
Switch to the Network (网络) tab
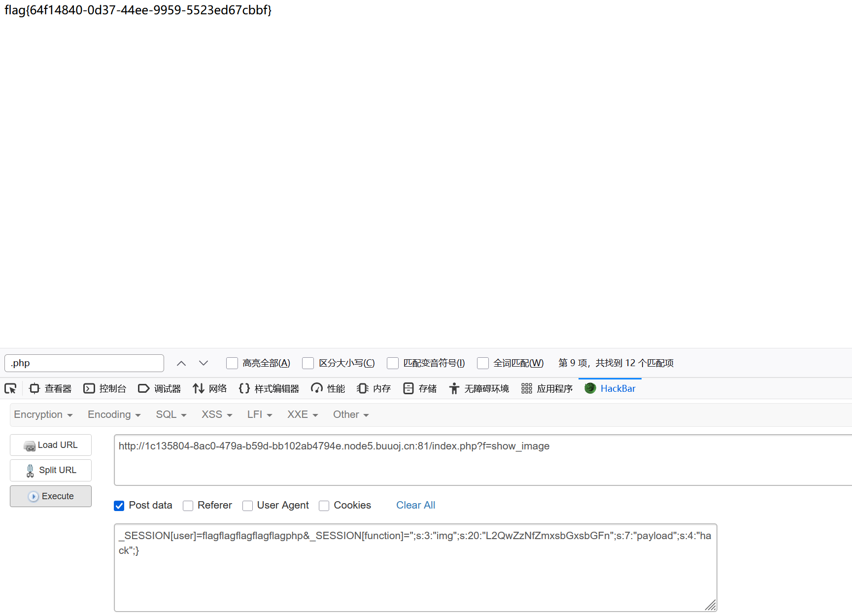point(210,389)
